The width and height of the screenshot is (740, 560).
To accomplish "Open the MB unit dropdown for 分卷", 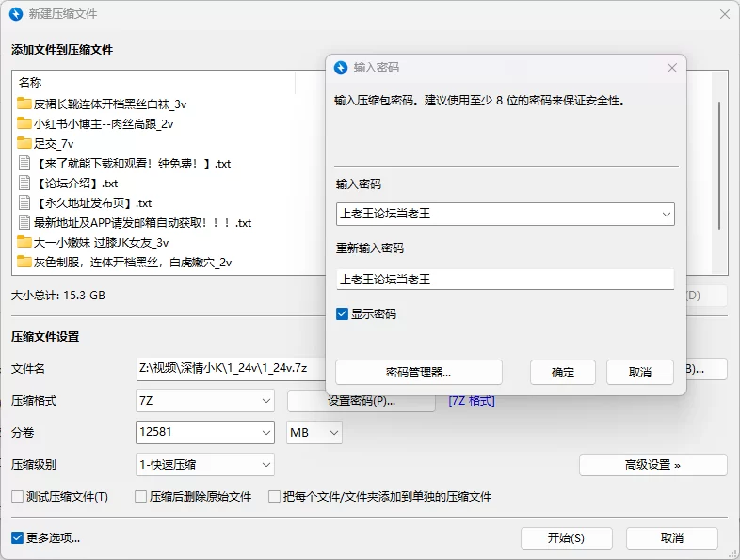I will click(333, 433).
